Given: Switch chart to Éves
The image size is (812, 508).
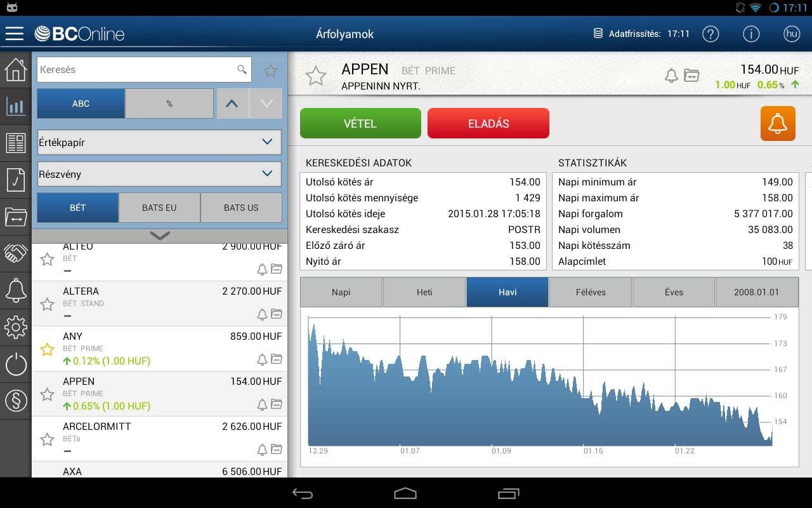Looking at the screenshot, I should point(674,292).
